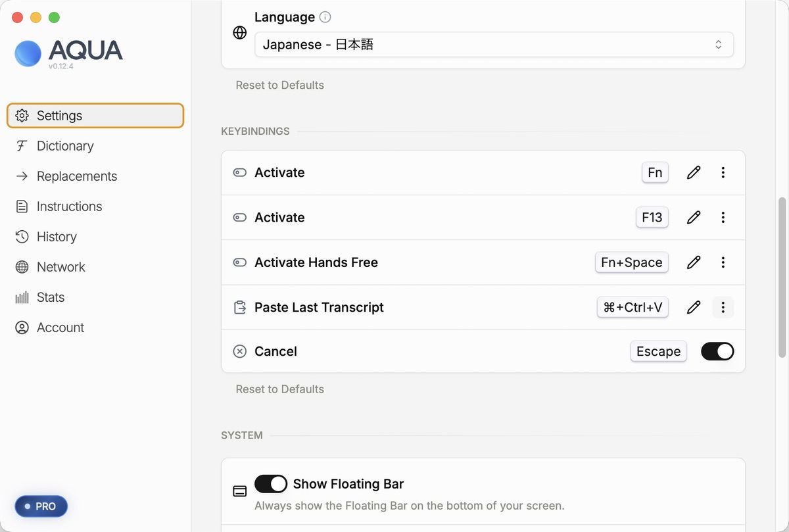
Task: Click the globe icon beside Language
Action: (x=240, y=32)
